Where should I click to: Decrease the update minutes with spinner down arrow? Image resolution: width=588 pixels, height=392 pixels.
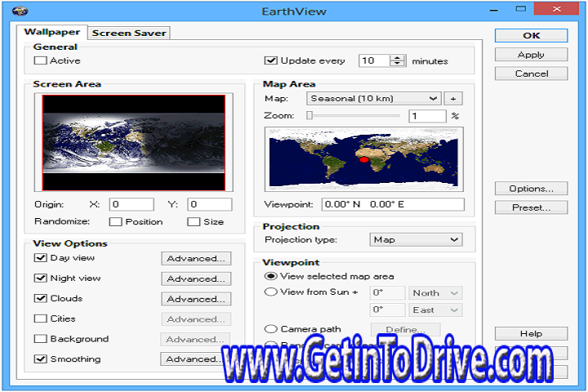click(x=397, y=64)
